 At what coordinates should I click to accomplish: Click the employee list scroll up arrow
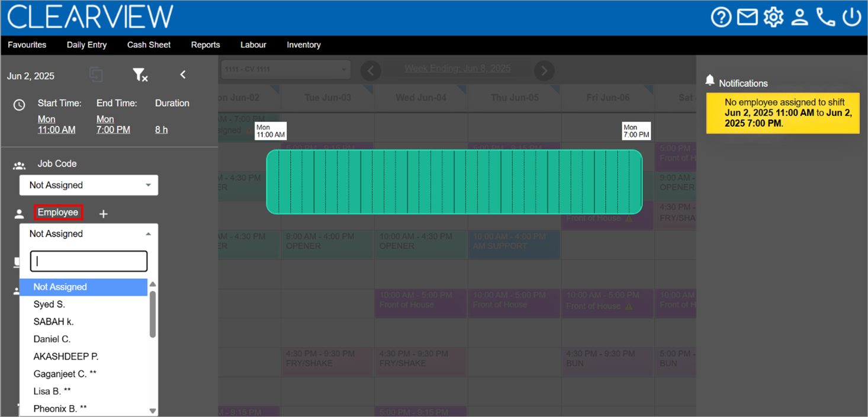pyautogui.click(x=153, y=284)
